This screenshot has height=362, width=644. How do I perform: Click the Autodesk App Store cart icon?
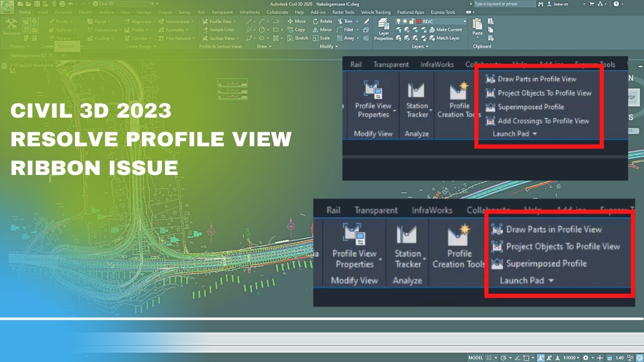[x=592, y=4]
